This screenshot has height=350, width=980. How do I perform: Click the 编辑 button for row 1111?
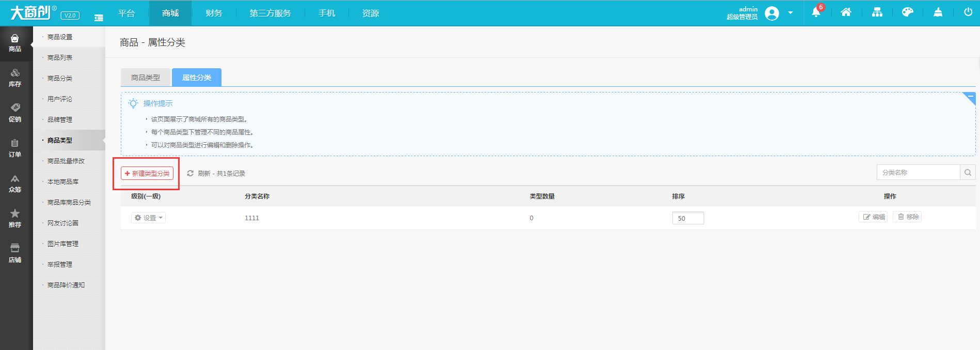pos(874,217)
